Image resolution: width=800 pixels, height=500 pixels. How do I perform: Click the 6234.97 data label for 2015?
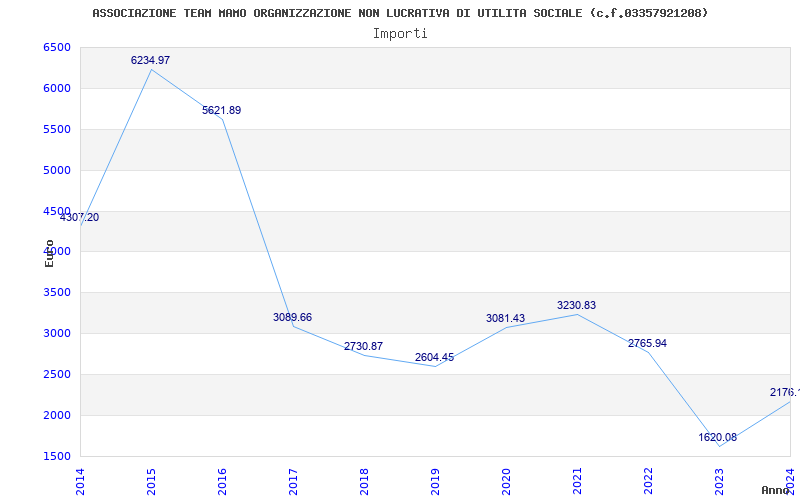tap(151, 60)
